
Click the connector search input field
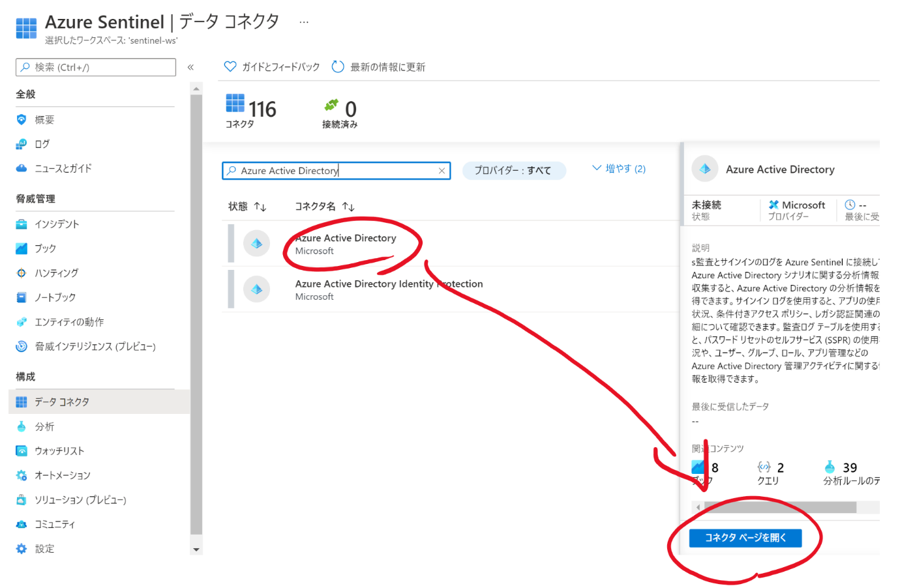336,171
